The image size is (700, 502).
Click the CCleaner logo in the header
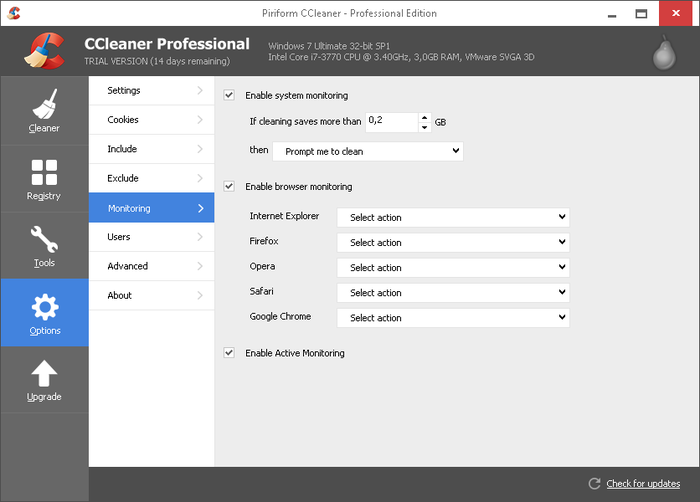coord(44,51)
